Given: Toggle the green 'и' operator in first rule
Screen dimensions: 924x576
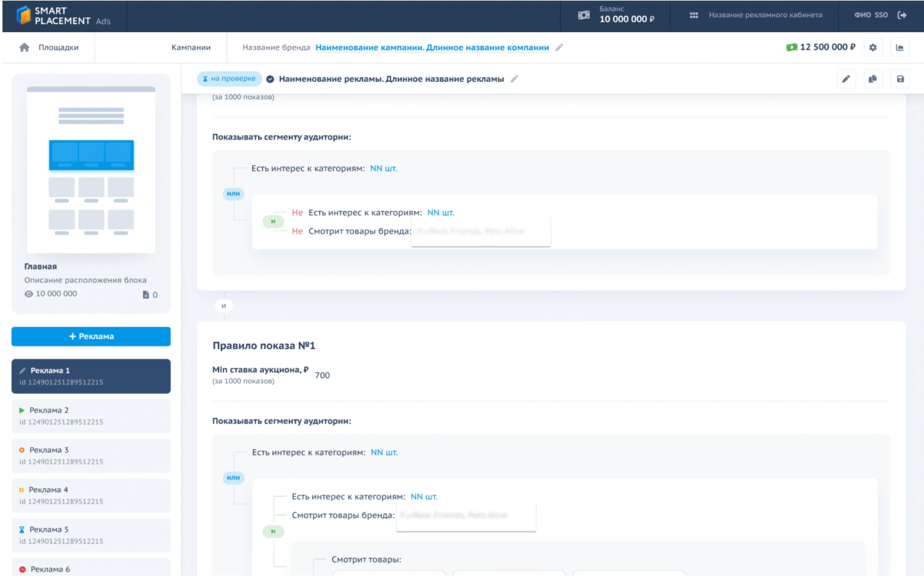Looking at the screenshot, I should point(273,221).
